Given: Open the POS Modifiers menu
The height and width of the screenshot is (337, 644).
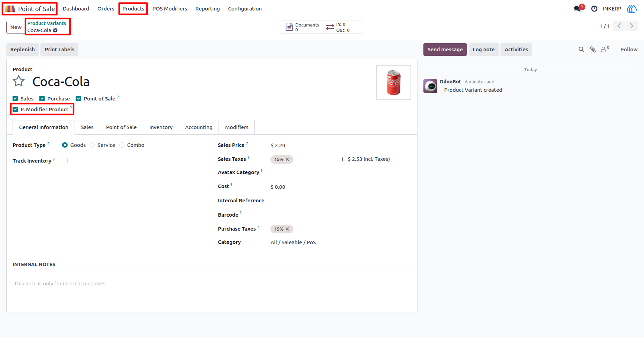Looking at the screenshot, I should 170,9.
